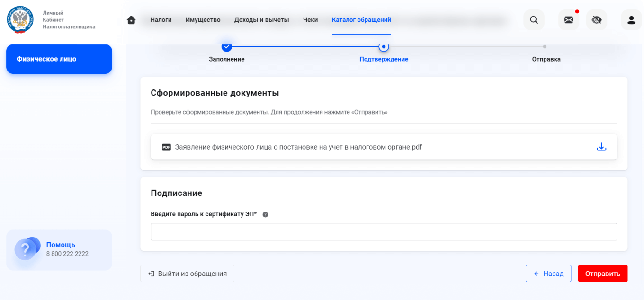Focus the certificate password input field
The image size is (644, 300).
pos(384,231)
